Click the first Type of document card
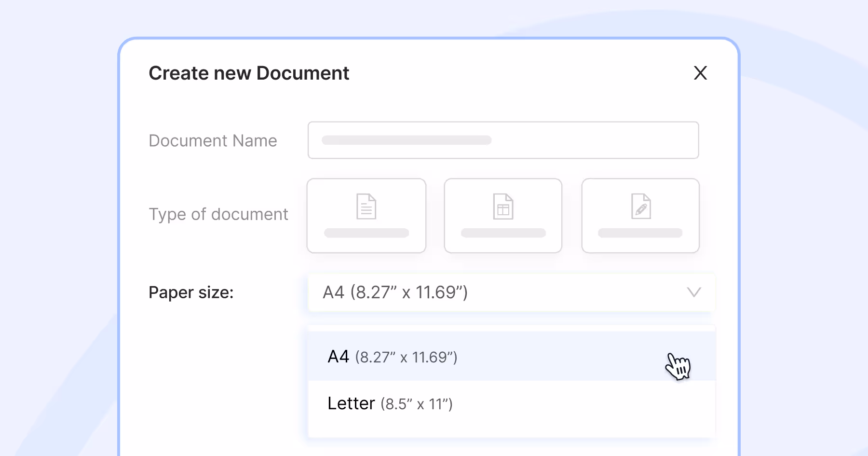Screen dimensions: 868x456 coord(366,215)
